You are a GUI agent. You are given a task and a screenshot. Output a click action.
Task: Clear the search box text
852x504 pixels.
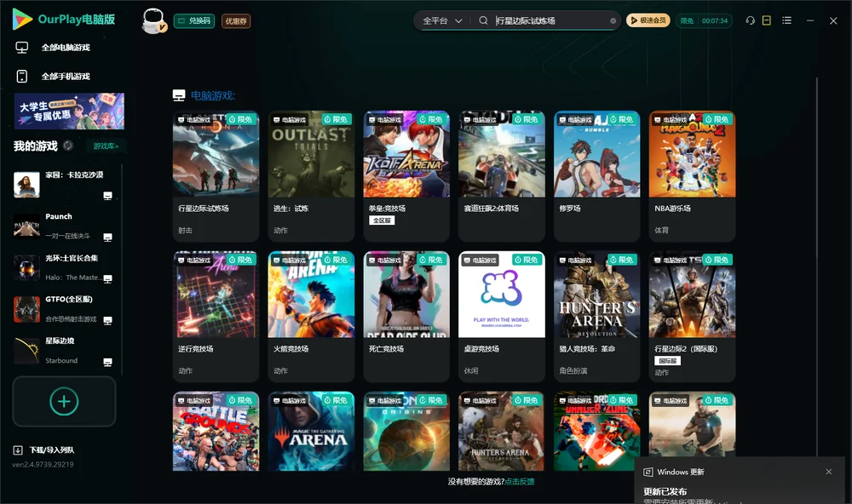click(x=613, y=21)
